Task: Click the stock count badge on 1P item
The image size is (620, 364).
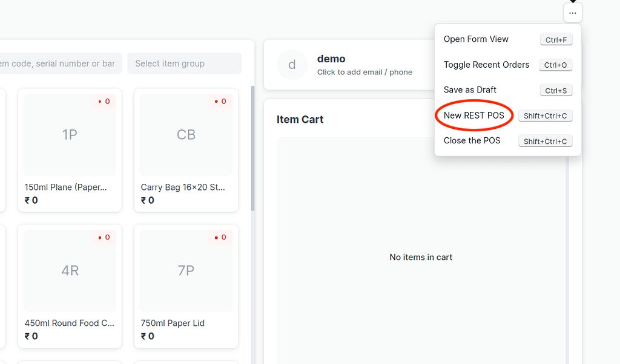Action: (104, 102)
